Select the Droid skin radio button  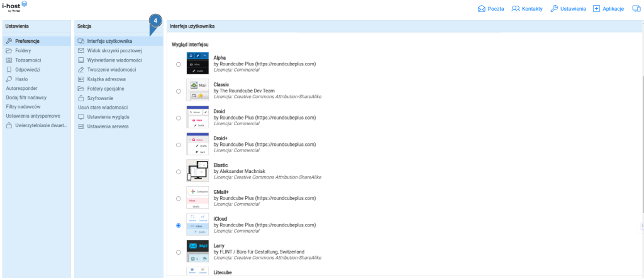tap(178, 118)
